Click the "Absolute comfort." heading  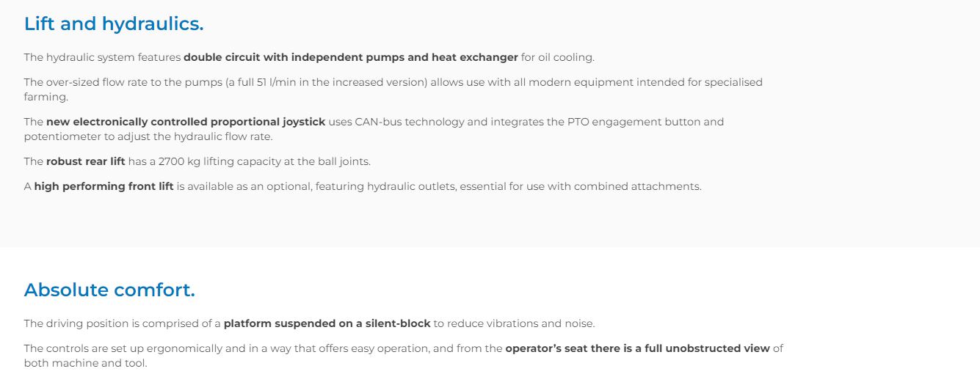click(x=109, y=290)
